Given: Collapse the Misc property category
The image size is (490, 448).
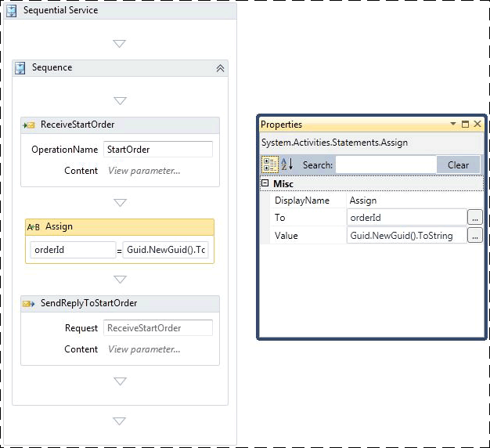Looking at the screenshot, I should tap(265, 183).
